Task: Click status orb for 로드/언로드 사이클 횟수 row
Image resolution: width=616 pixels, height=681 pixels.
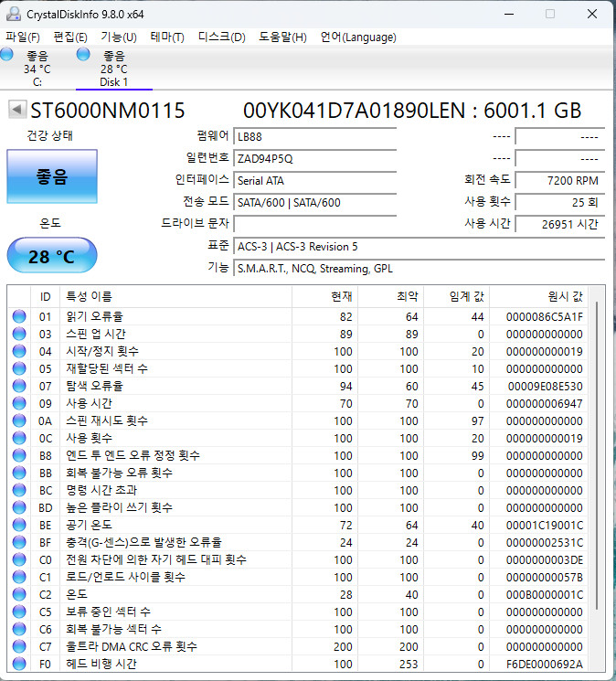Action: (x=19, y=577)
